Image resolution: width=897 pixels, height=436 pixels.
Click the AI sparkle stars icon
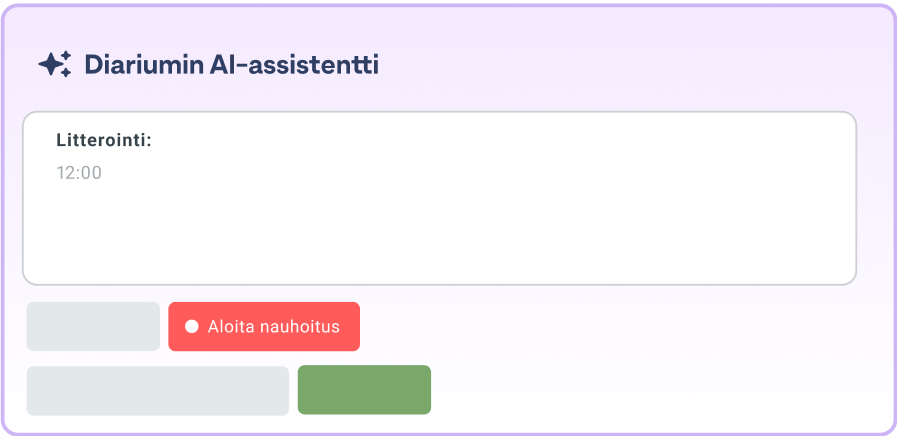coord(54,65)
